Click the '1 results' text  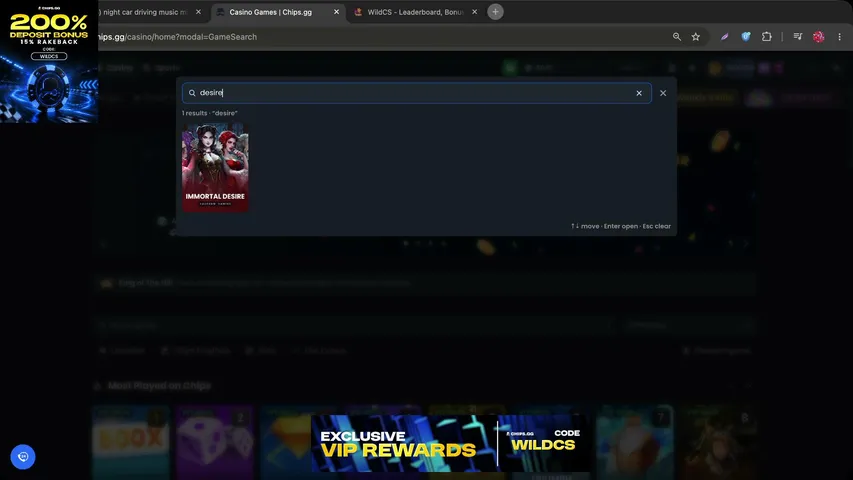pyautogui.click(x=195, y=113)
